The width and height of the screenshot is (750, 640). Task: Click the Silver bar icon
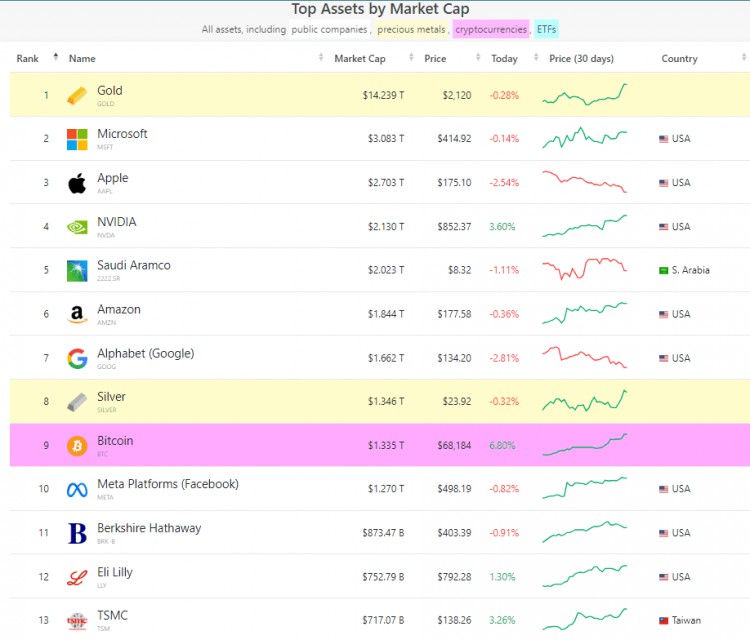(x=77, y=402)
